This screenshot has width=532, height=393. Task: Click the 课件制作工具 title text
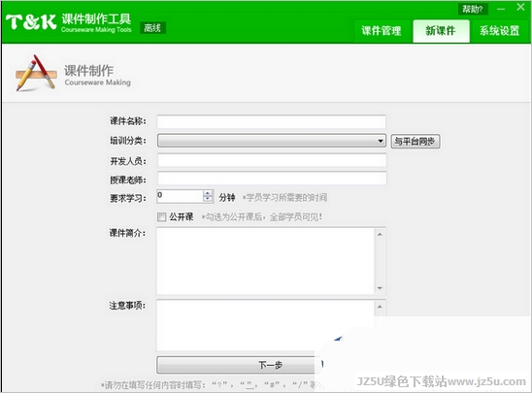pyautogui.click(x=96, y=18)
